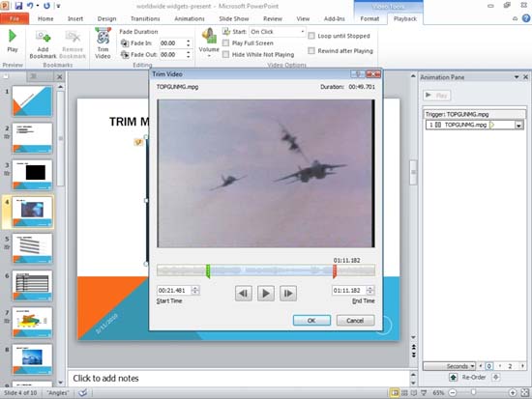Enable Loop until Stopped checkbox

click(x=311, y=36)
